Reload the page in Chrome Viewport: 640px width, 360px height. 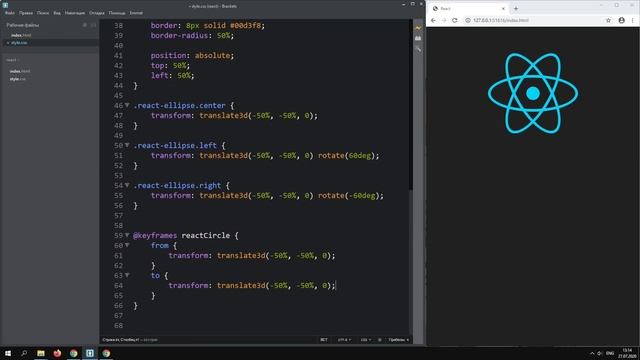(454, 20)
